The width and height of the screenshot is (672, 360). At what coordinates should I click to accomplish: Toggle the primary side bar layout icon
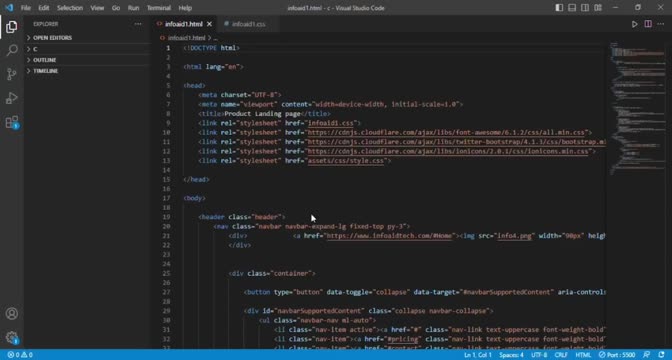click(559, 8)
